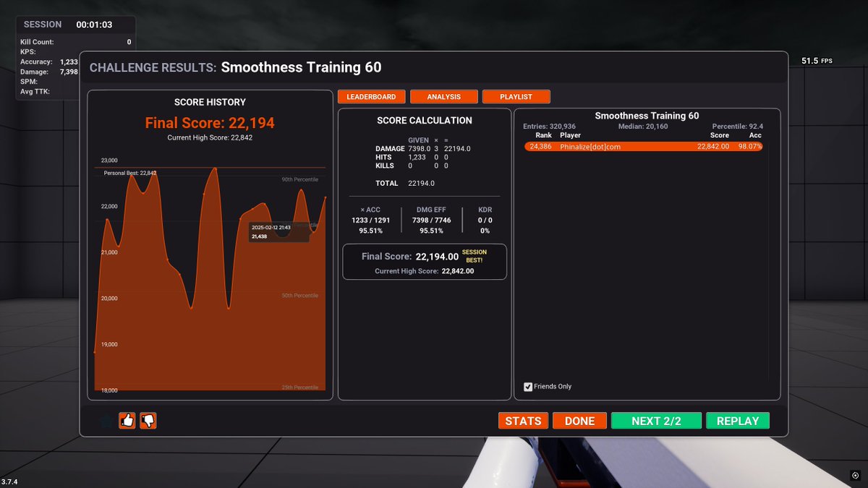Click the KILLS row in score calculation
Viewport: 868px width, 488px height.
[412, 166]
